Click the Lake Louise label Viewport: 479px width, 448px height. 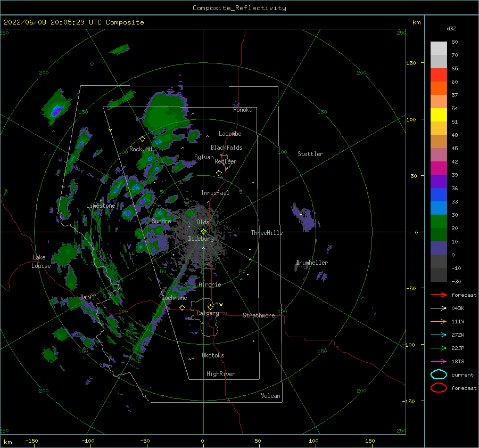click(x=41, y=262)
